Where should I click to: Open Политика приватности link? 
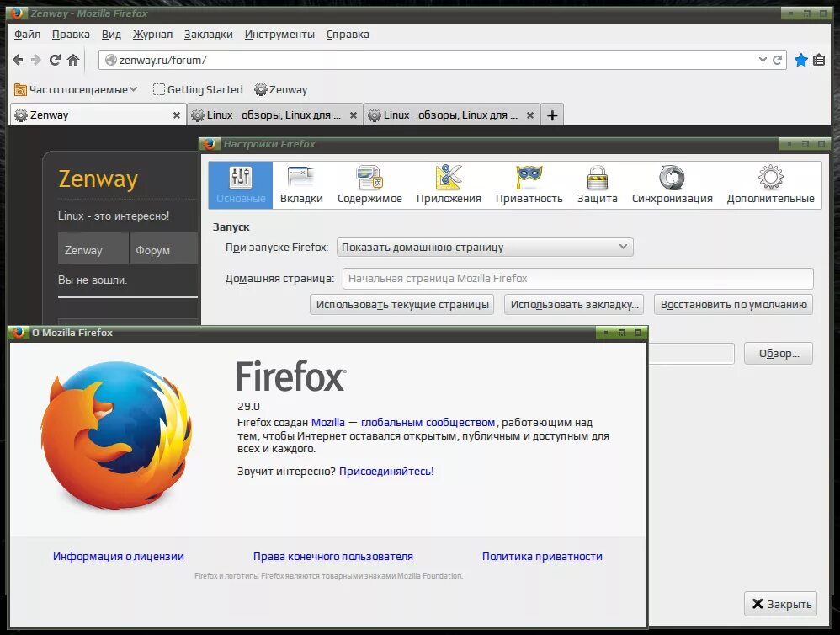tap(542, 556)
